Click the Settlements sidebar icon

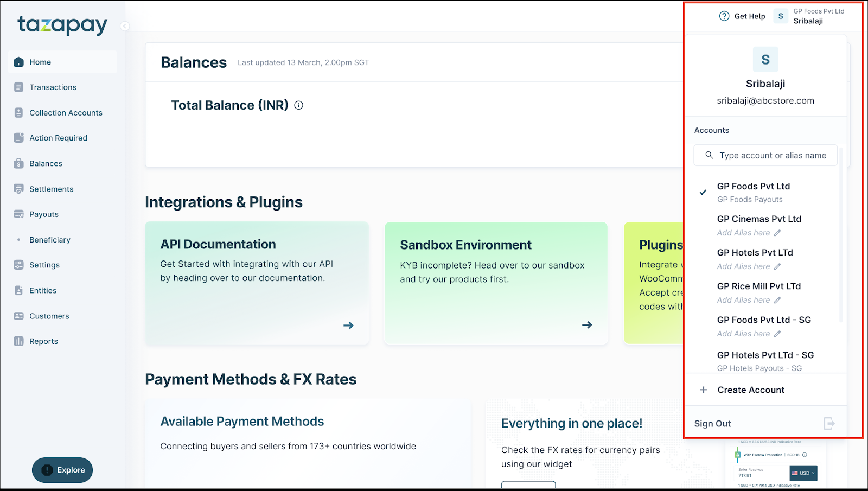click(x=19, y=189)
